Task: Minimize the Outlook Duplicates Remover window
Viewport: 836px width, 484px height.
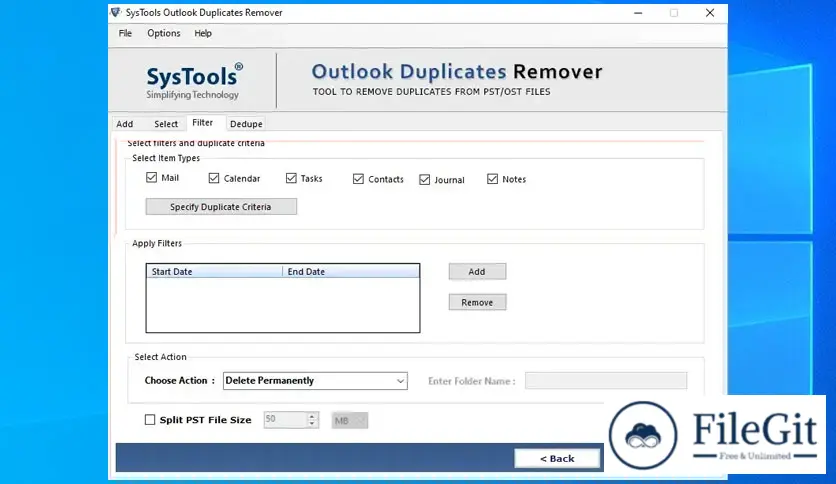Action: pos(638,13)
